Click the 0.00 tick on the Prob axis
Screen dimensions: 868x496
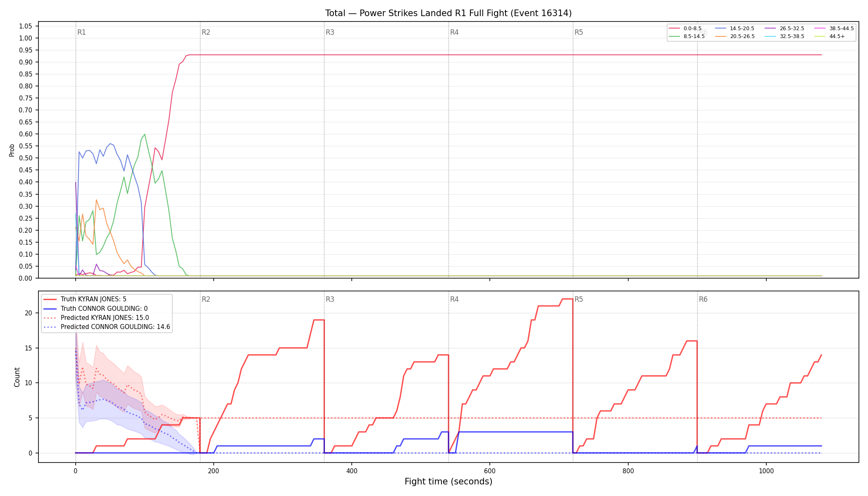(25, 278)
